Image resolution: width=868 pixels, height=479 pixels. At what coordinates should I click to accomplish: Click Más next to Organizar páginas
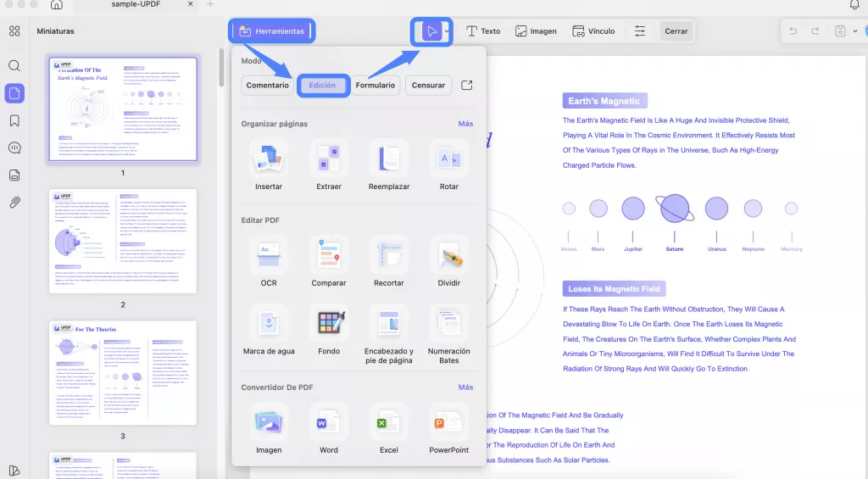pos(465,124)
